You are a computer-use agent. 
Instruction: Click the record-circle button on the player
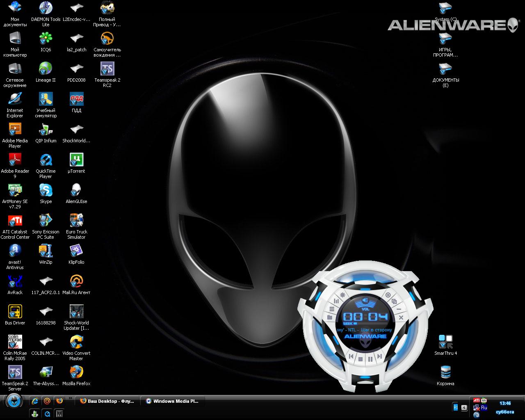pos(388,295)
